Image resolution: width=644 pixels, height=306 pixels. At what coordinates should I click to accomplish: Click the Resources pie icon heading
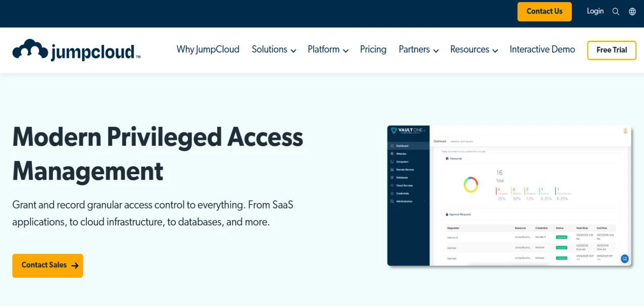(x=455, y=159)
